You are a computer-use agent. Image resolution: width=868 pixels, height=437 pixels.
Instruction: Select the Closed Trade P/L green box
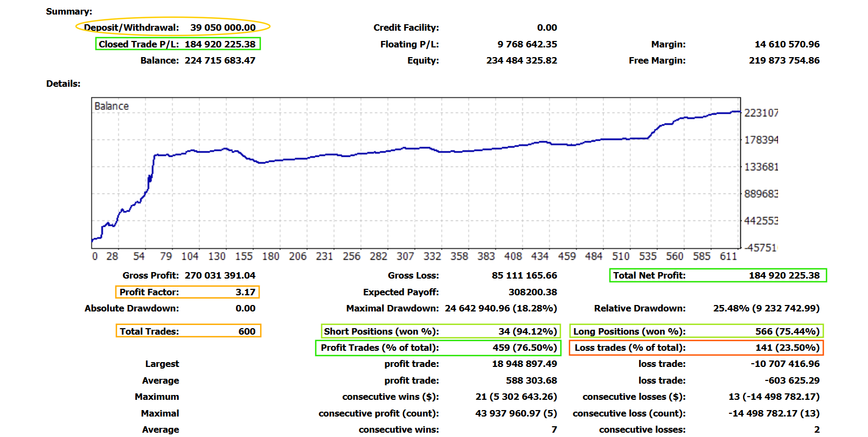pos(178,44)
